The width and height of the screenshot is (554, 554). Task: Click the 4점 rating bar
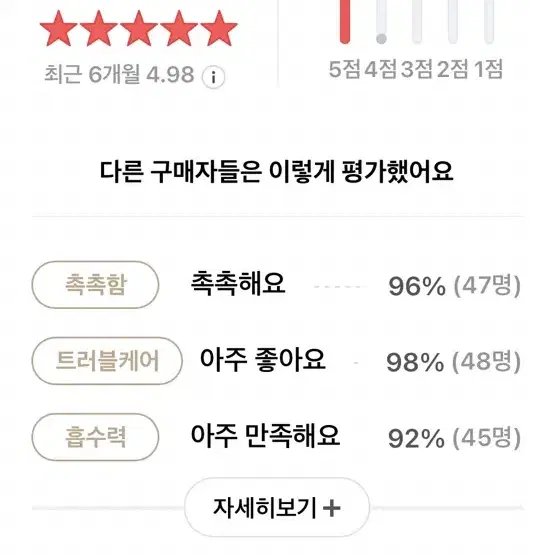pyautogui.click(x=381, y=22)
